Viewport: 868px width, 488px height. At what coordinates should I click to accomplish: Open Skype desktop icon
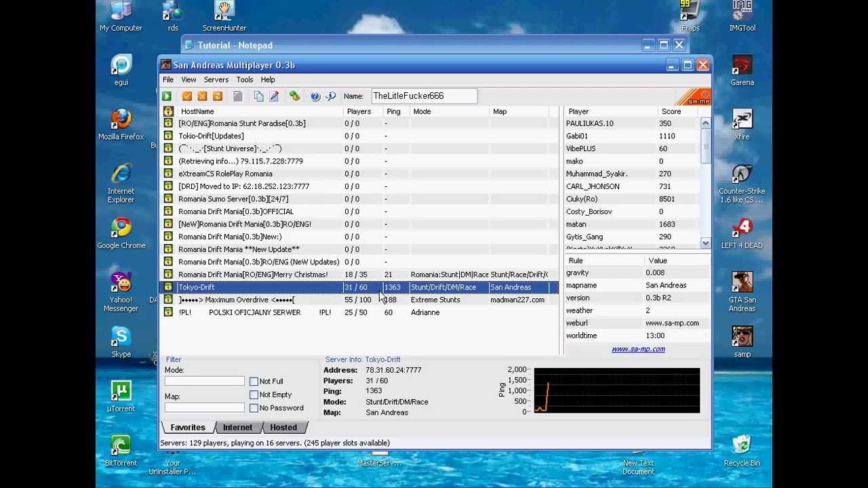pos(121,342)
